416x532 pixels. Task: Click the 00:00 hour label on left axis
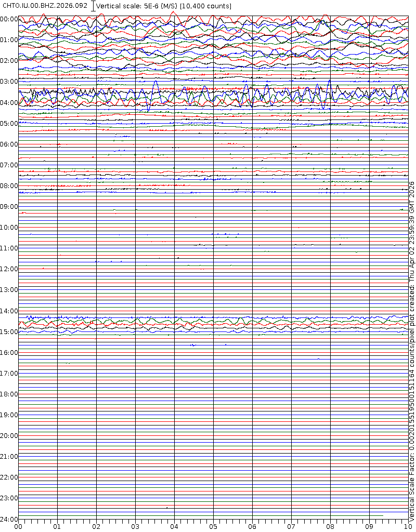(x=9, y=19)
